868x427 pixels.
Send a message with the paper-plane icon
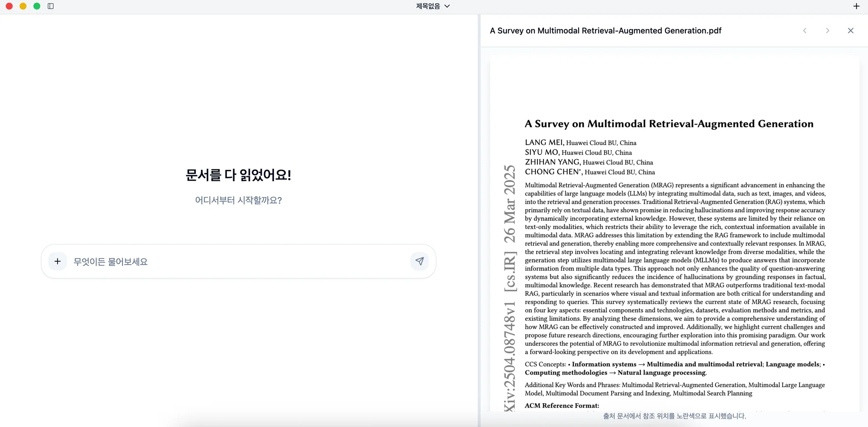420,261
